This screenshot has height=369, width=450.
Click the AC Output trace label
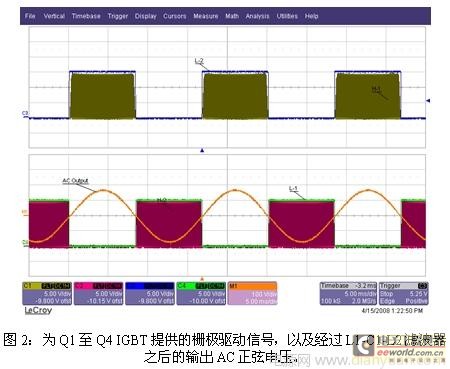[75, 181]
